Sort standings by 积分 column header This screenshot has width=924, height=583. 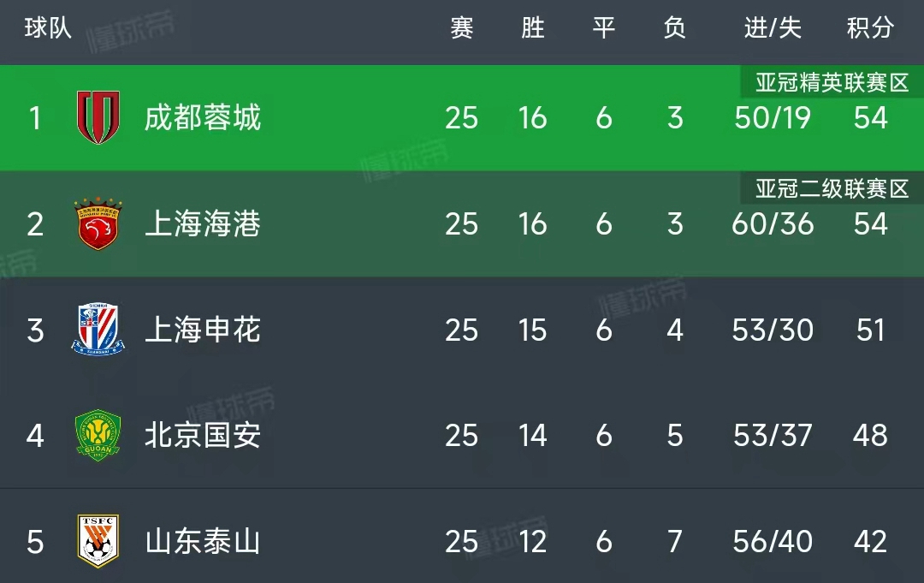click(870, 28)
